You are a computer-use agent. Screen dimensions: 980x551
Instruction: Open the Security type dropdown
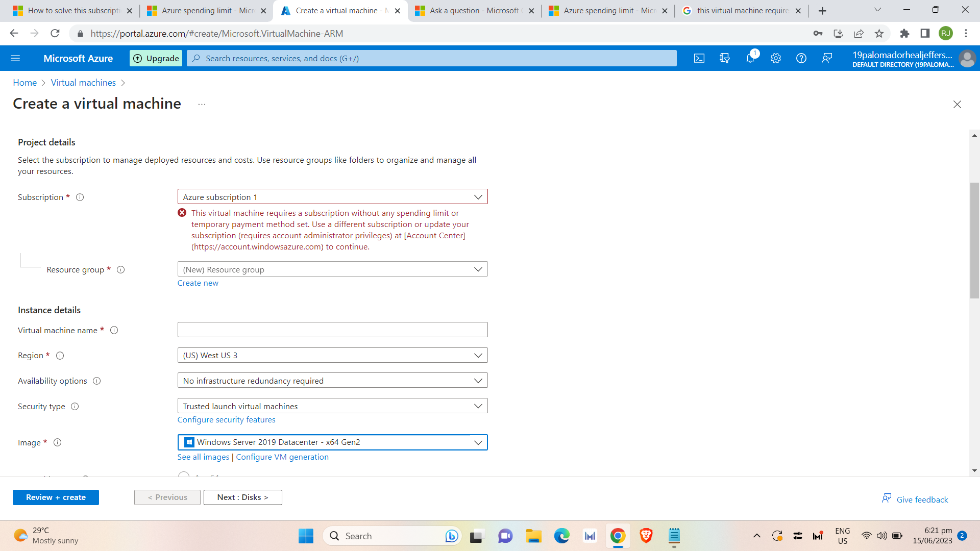[332, 406]
